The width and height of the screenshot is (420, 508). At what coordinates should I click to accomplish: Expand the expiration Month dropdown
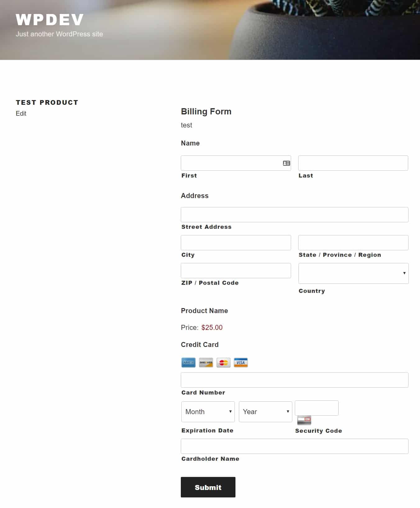pos(208,412)
